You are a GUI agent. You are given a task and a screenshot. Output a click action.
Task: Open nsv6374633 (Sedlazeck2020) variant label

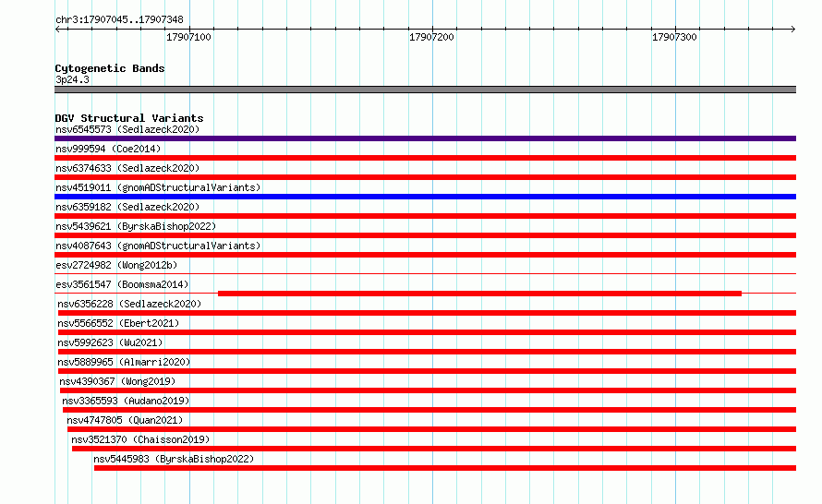(x=127, y=168)
